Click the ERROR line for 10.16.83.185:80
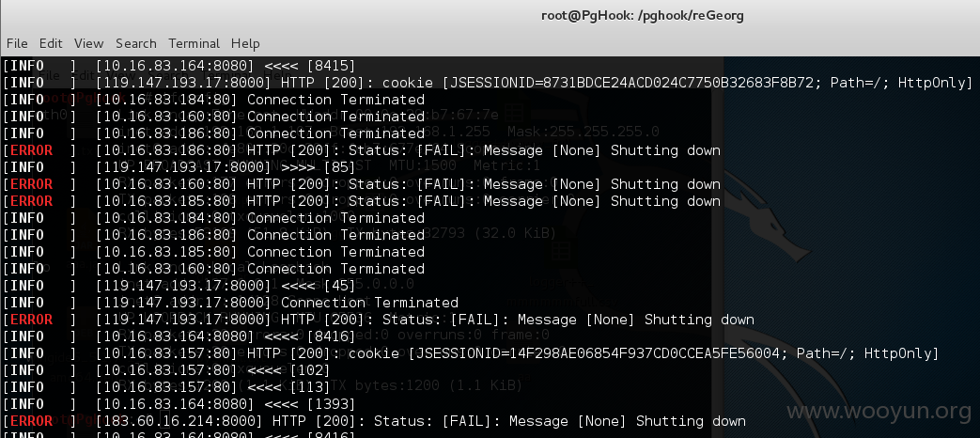 click(361, 201)
